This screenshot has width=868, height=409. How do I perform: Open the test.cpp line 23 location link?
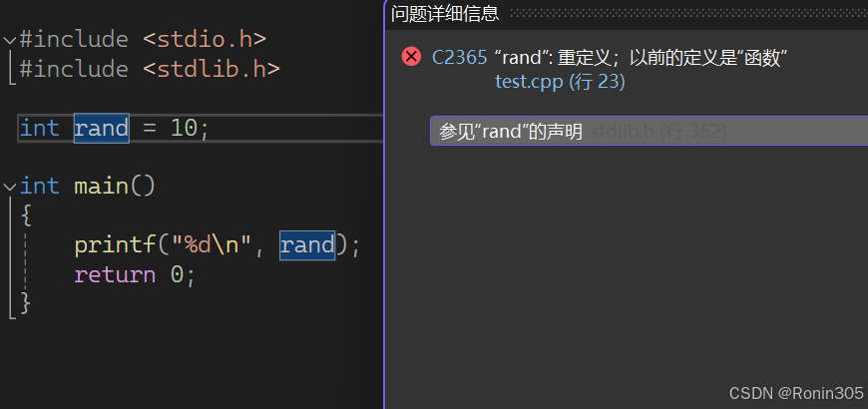pyautogui.click(x=560, y=82)
